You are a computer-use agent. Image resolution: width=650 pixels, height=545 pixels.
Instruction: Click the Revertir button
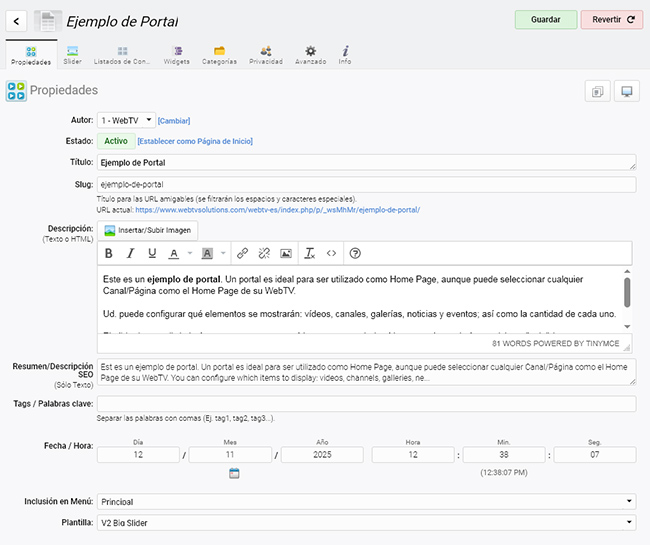[612, 19]
